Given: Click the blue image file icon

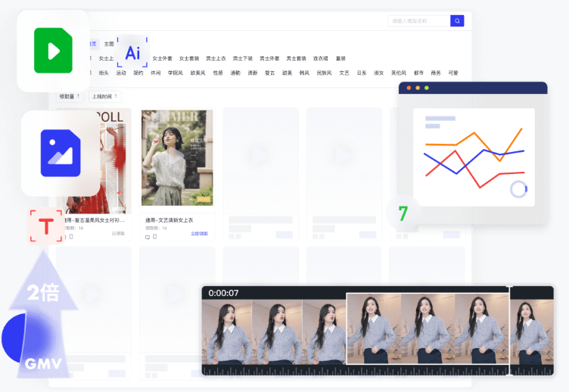Looking at the screenshot, I should [x=61, y=153].
